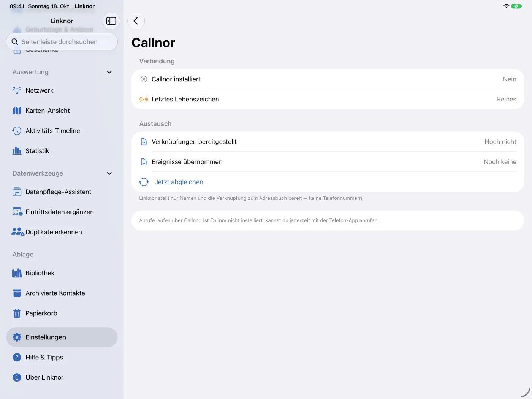The width and height of the screenshot is (532, 399).
Task: Click the sync arrows icon
Action: (144, 182)
